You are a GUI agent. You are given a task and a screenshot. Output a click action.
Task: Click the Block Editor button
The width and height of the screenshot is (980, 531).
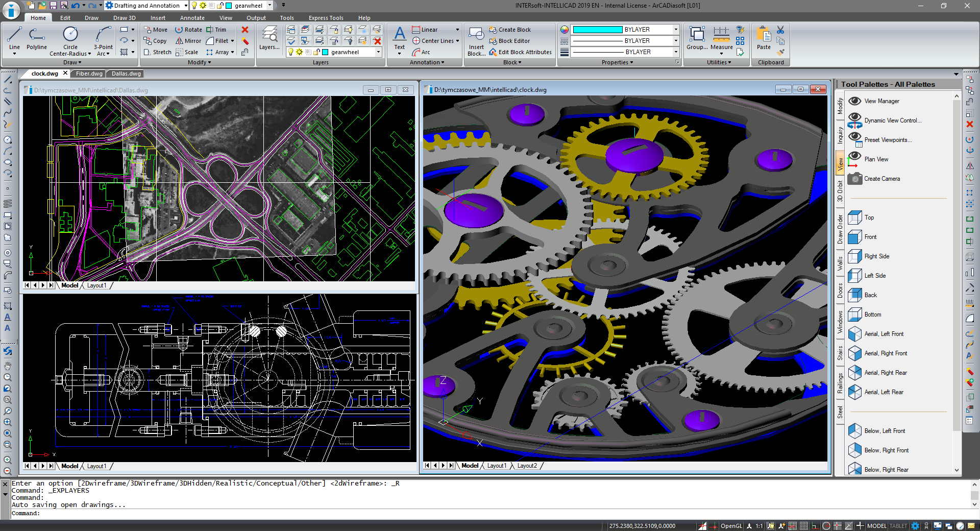[x=509, y=41]
